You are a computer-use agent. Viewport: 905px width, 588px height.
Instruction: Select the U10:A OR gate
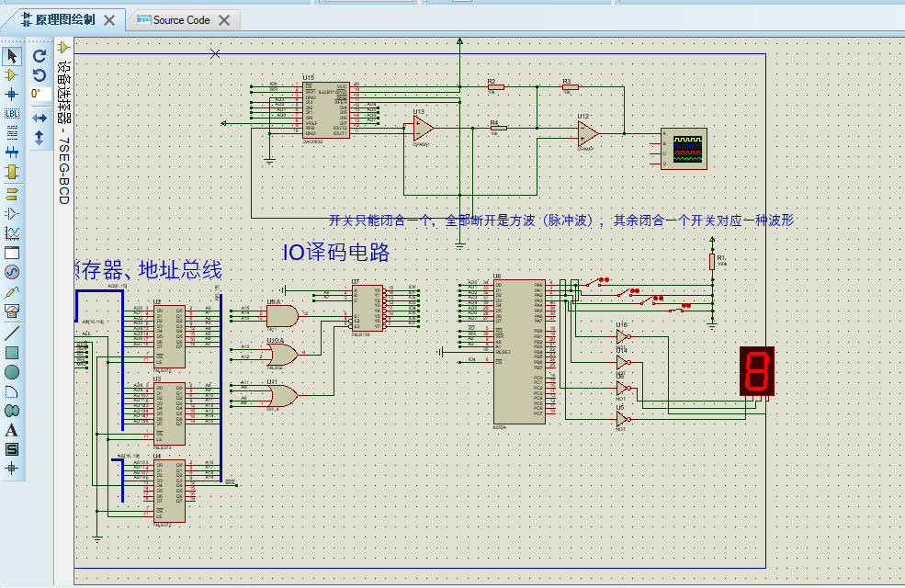(x=282, y=355)
